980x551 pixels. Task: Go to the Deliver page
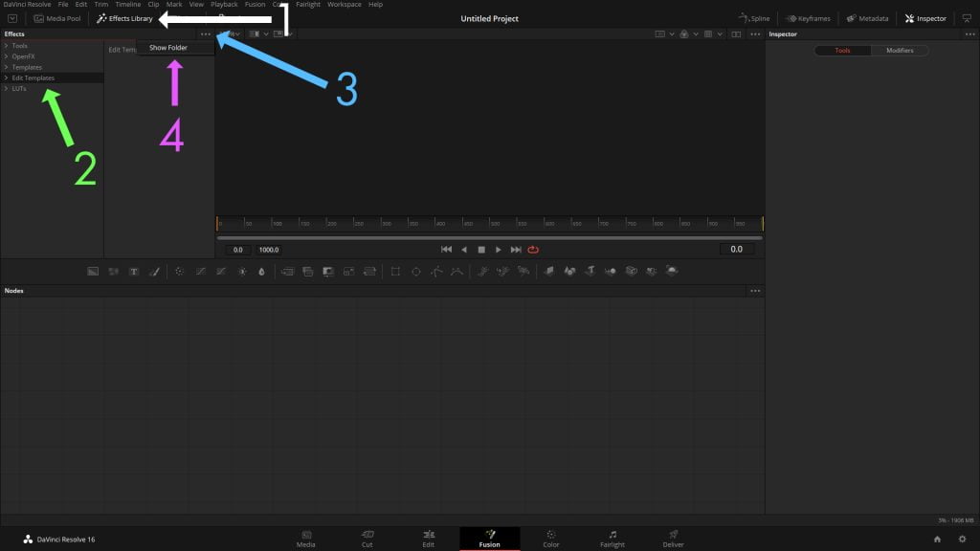[673, 539]
